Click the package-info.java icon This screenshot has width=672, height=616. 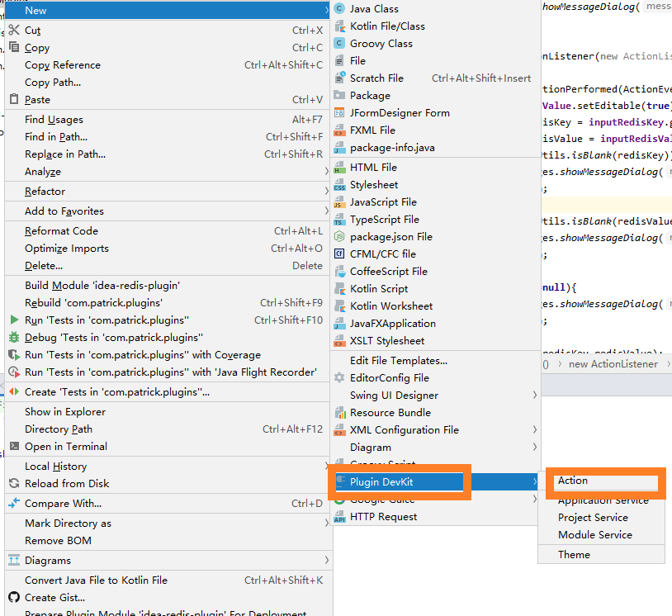(x=339, y=148)
